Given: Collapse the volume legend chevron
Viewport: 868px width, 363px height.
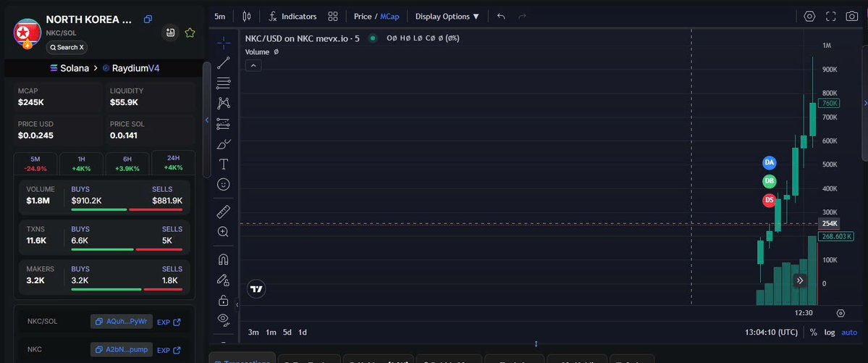Looking at the screenshot, I should pos(253,65).
